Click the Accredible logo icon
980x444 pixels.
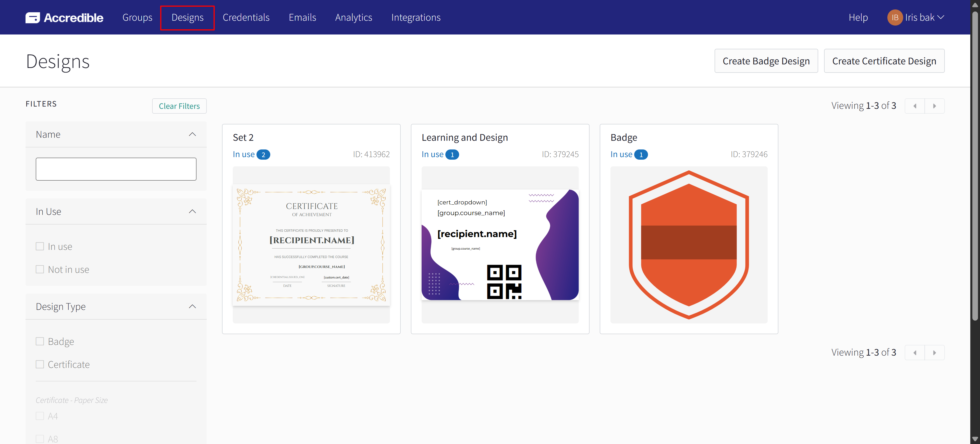(x=33, y=18)
